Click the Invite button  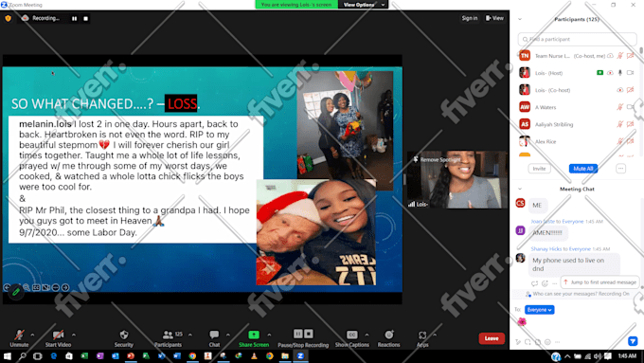(539, 169)
